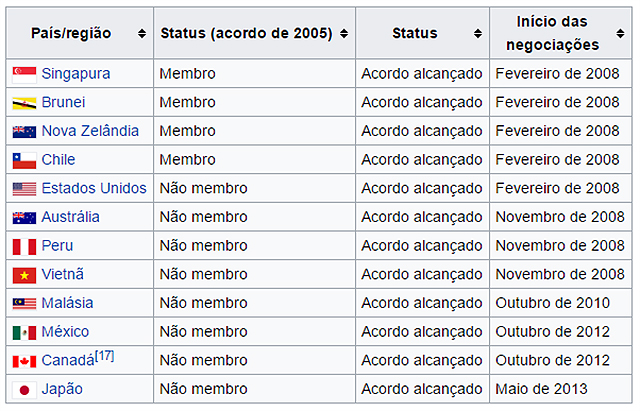640x411 pixels.
Task: Click the Vietnam flag icon
Action: click(24, 275)
